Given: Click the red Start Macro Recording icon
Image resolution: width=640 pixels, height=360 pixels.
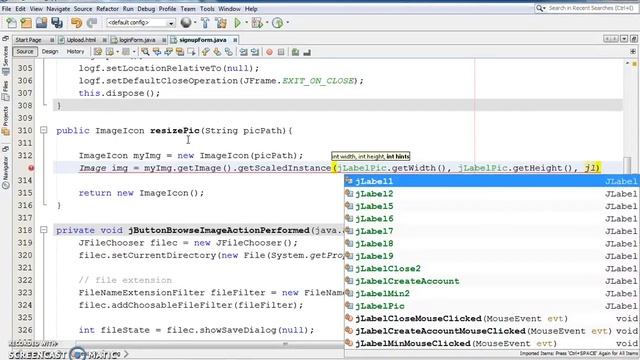Looking at the screenshot, I should coord(269,52).
